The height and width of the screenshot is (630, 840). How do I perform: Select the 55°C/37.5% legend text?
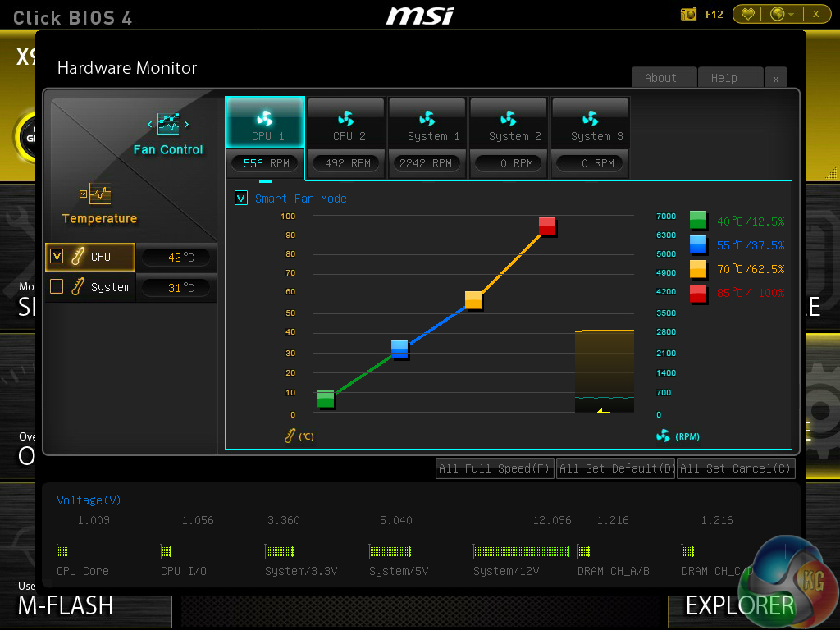(751, 245)
